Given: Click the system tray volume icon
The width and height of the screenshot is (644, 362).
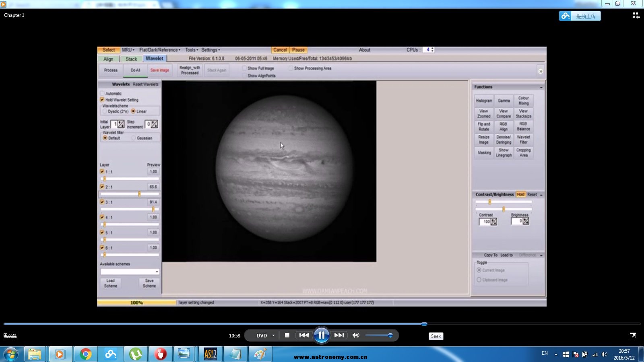Looking at the screenshot, I should [x=604, y=354].
